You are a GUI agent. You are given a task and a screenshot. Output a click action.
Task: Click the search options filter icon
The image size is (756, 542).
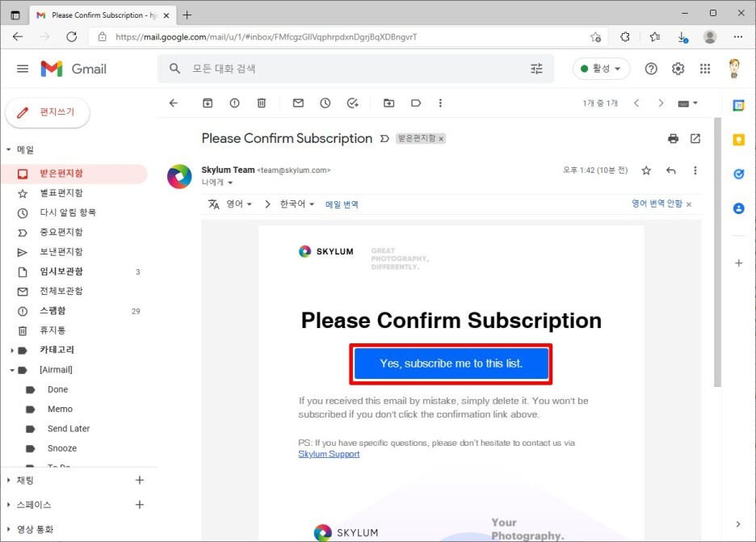[x=536, y=69]
